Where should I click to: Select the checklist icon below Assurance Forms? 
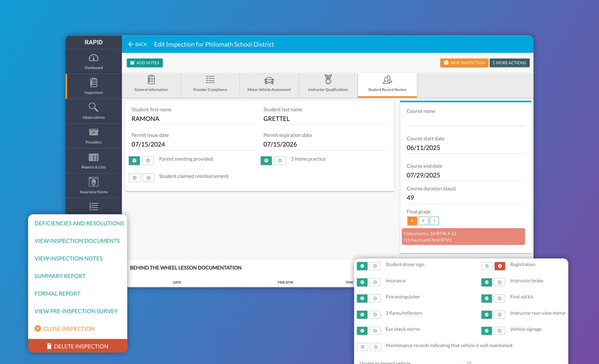click(94, 207)
